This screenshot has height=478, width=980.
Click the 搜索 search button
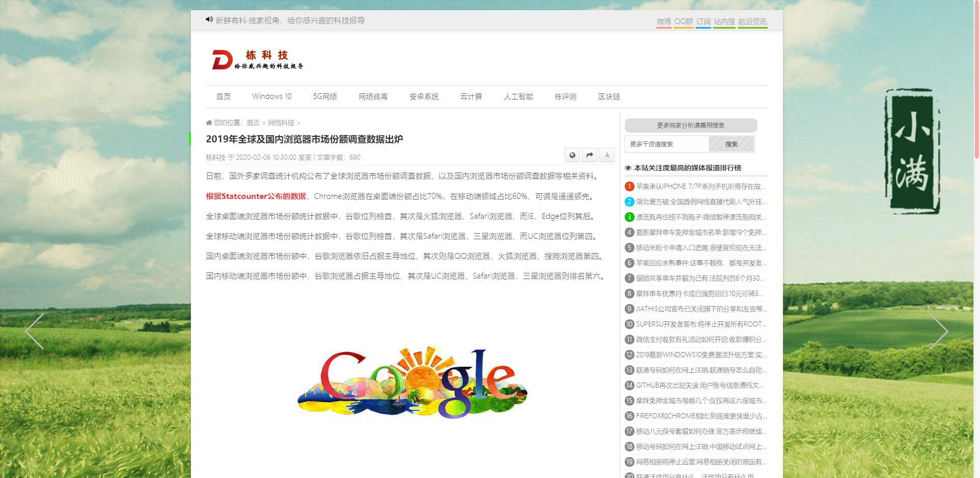(731, 144)
